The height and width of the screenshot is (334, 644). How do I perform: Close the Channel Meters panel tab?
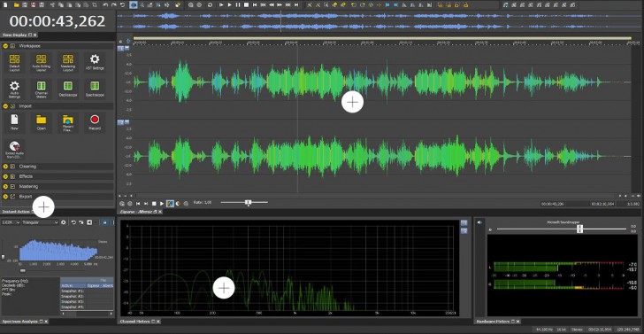point(157,321)
